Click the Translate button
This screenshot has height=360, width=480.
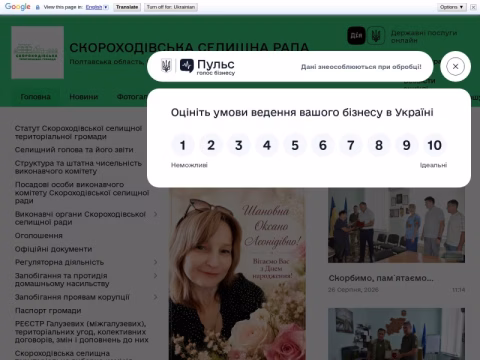pos(127,7)
